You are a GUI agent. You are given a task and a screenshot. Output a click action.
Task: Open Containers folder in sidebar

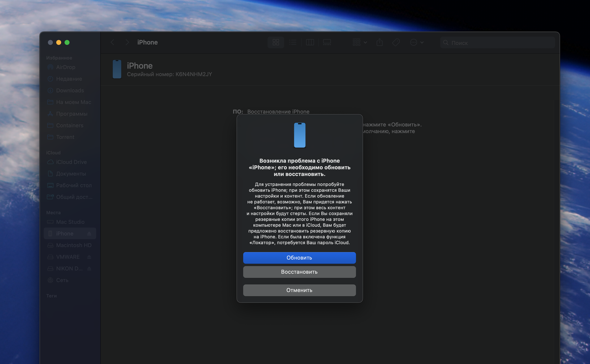(70, 125)
